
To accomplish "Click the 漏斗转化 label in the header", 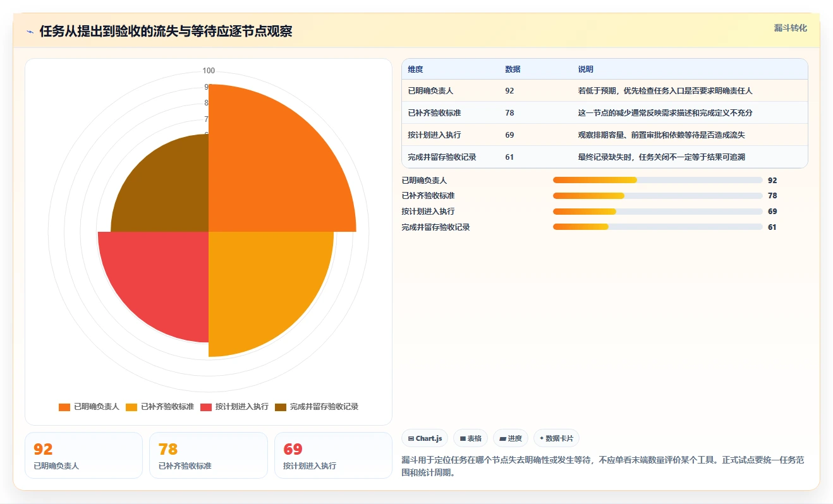I will 791,28.
